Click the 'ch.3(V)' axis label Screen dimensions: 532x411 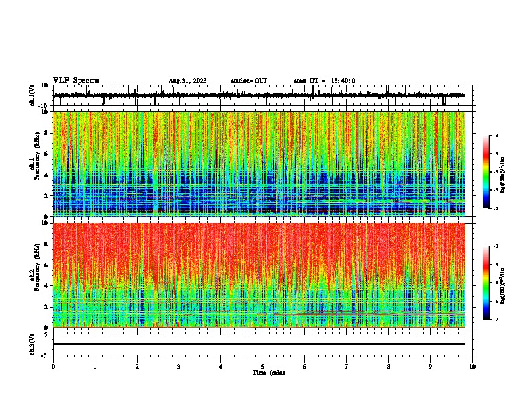(x=32, y=345)
